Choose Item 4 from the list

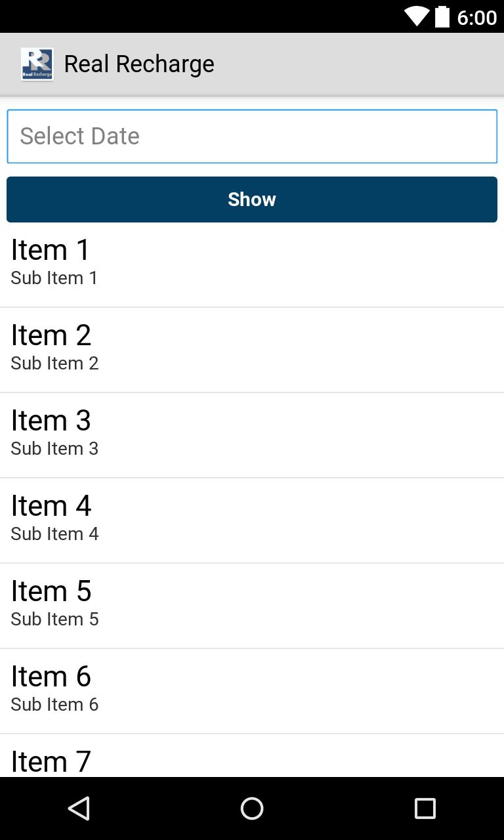pyautogui.click(x=252, y=520)
